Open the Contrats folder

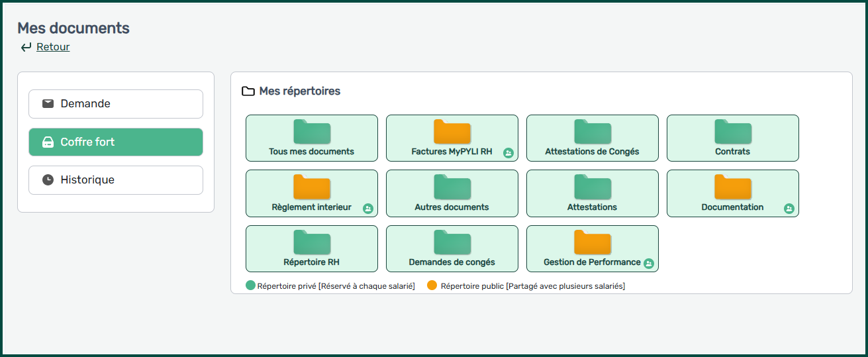tap(732, 138)
